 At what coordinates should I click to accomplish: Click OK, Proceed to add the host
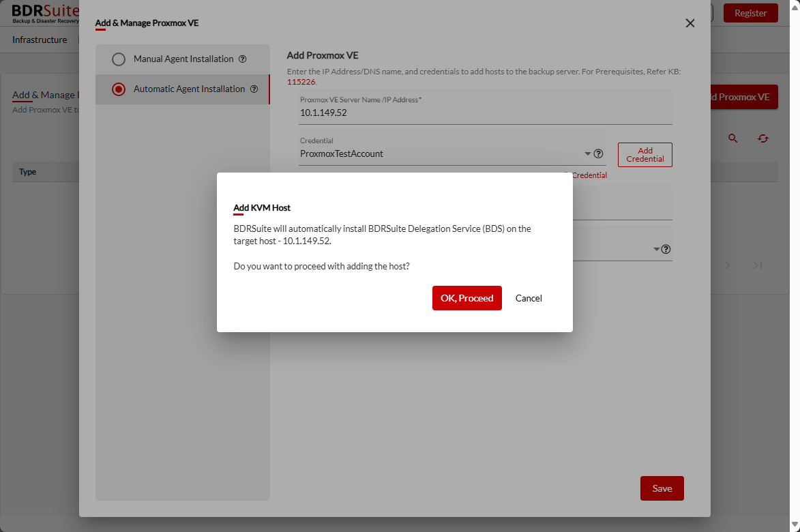[466, 298]
